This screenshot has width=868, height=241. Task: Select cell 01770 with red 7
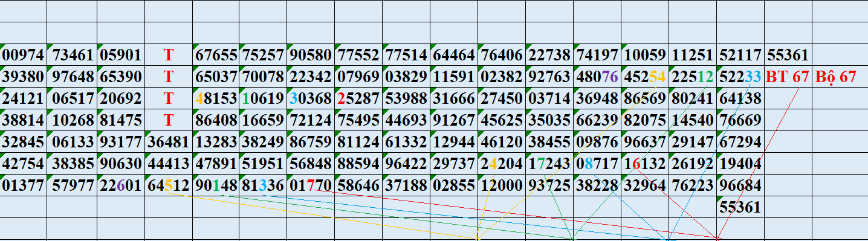[311, 185]
